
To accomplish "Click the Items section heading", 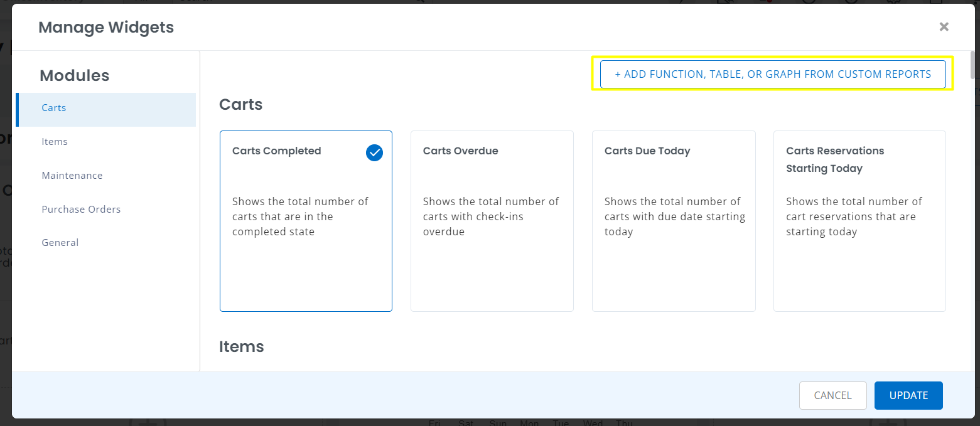I will pyautogui.click(x=241, y=346).
